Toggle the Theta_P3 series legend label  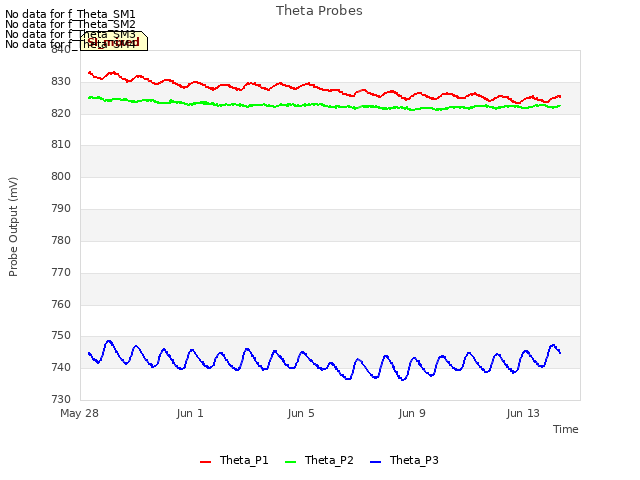(x=414, y=460)
